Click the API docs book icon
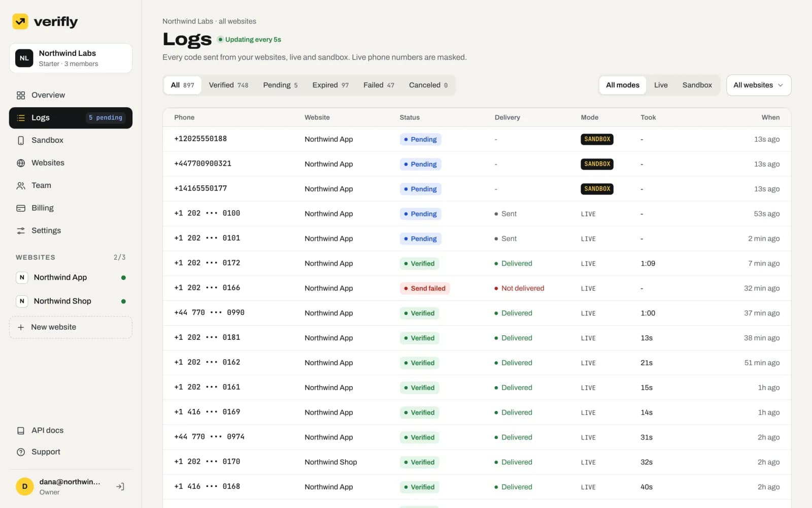 coord(21,431)
